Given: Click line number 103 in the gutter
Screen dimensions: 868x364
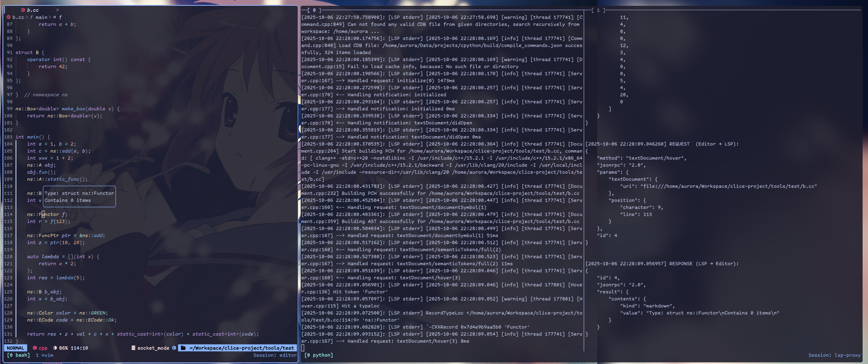Looking at the screenshot, I should coord(8,137).
